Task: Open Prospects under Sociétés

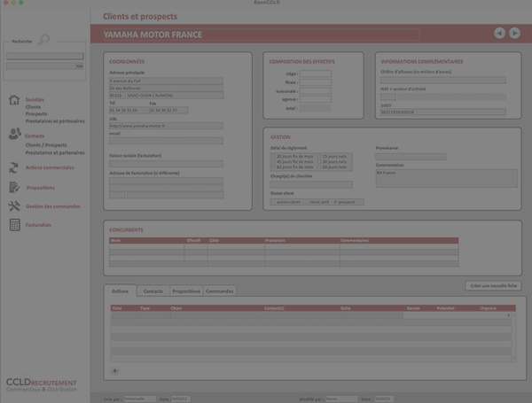Action: click(x=36, y=114)
